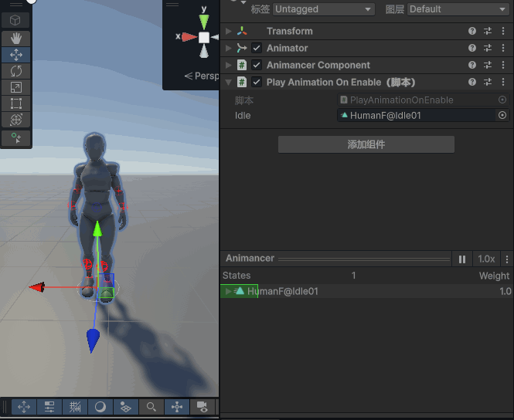The image size is (514, 420).
Task: Toggle the pivot handles button in bottom toolbar
Action: click(177, 407)
